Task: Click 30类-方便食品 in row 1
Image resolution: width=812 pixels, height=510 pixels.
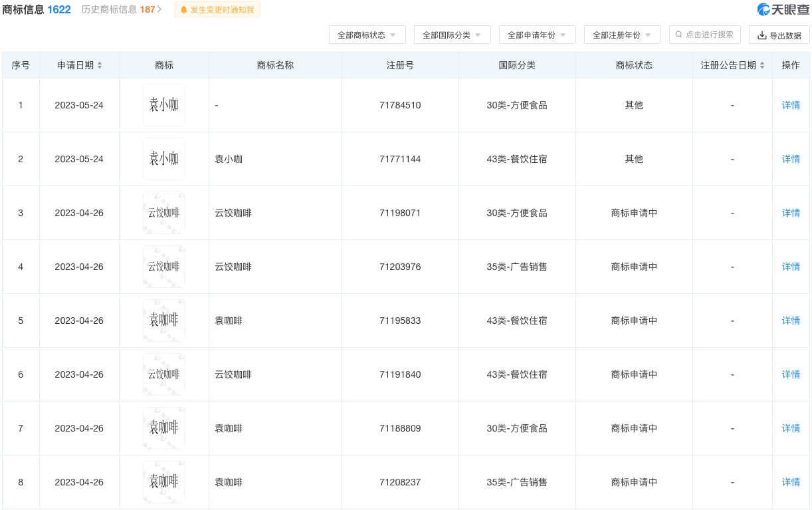Action: pos(517,105)
